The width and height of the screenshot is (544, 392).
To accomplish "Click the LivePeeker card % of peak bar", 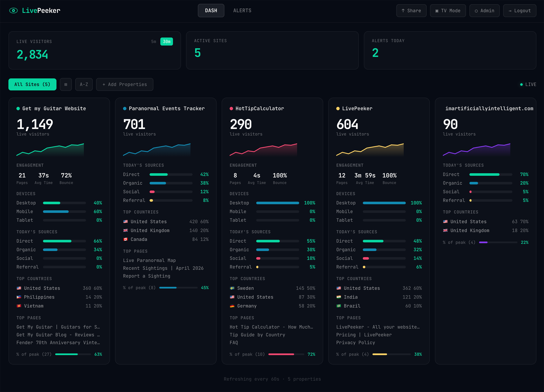I will point(391,354).
